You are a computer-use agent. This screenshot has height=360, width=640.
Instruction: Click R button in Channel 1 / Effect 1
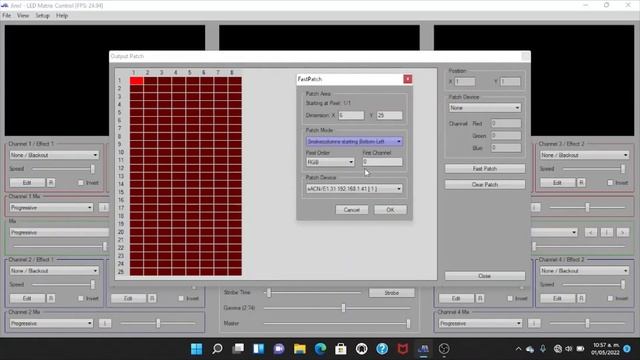pos(51,182)
